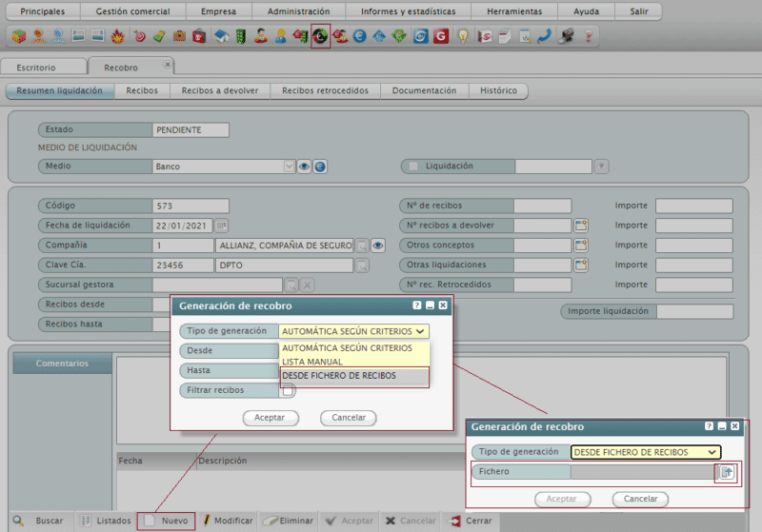Click the Buscar button
Viewport: 762px width, 532px height.
(40, 521)
